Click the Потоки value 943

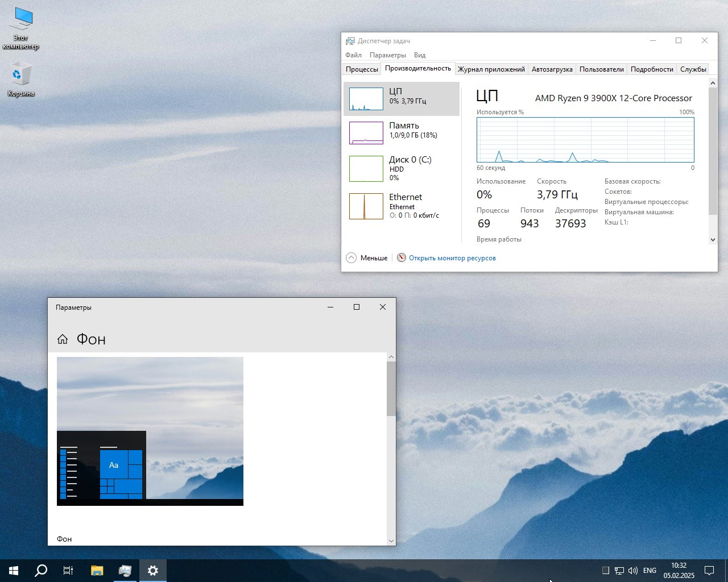click(x=530, y=223)
